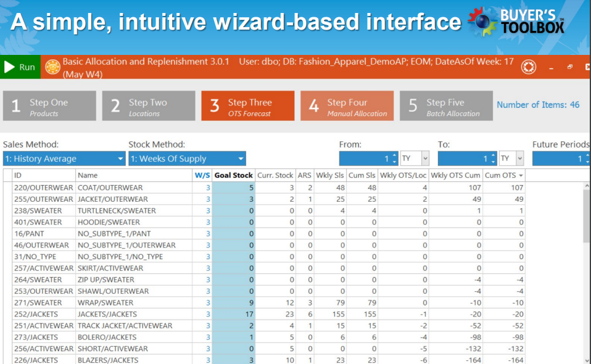Viewport: 591px width, 364px height.
Task: Switch to Step Two Locations
Action: [x=148, y=106]
